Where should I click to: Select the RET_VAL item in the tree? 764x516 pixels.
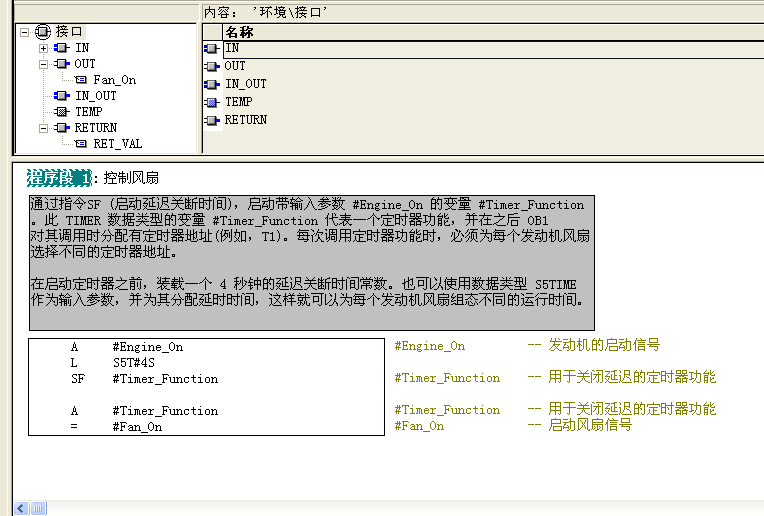click(x=117, y=144)
